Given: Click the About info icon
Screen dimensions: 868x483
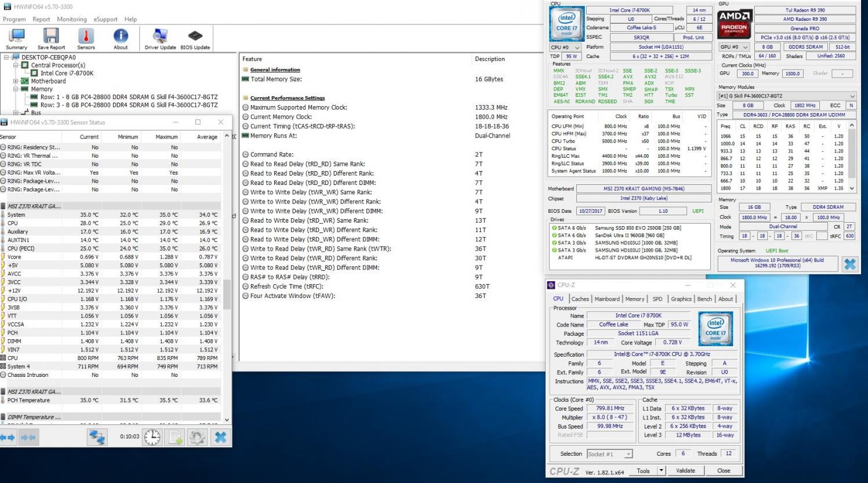Looking at the screenshot, I should tap(121, 39).
